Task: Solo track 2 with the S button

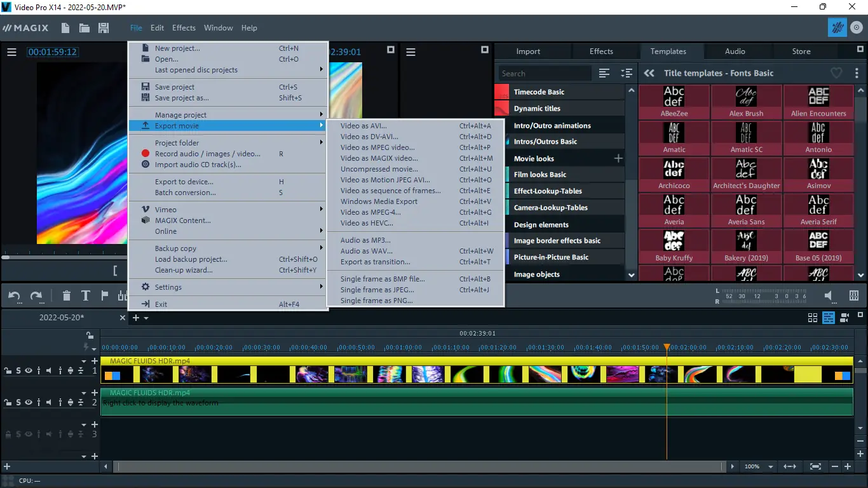Action: [18, 402]
